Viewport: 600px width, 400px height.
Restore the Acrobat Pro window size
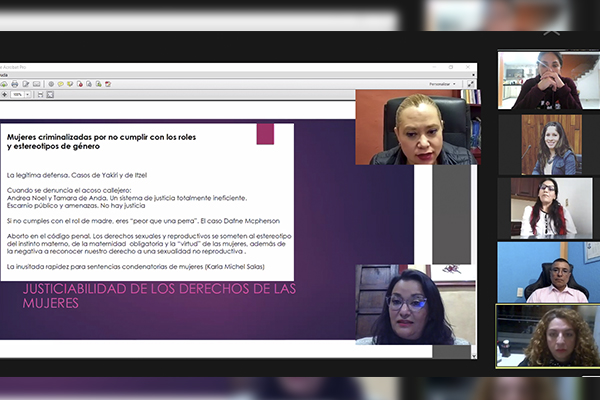pos(451,67)
